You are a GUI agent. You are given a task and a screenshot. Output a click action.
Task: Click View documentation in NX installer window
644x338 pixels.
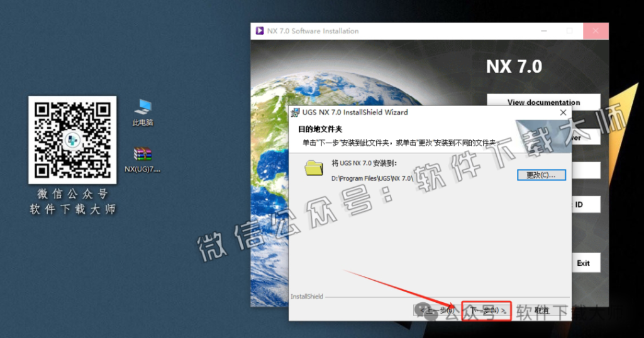543,102
